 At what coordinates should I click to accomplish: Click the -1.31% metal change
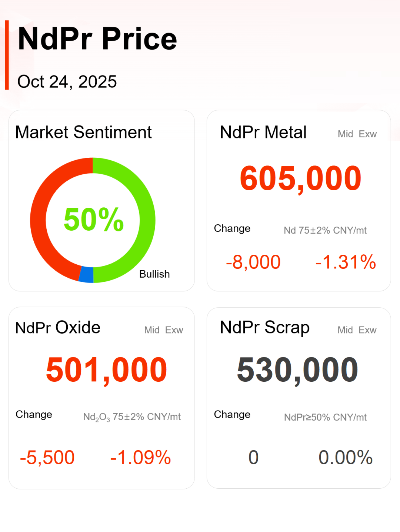[x=345, y=262]
